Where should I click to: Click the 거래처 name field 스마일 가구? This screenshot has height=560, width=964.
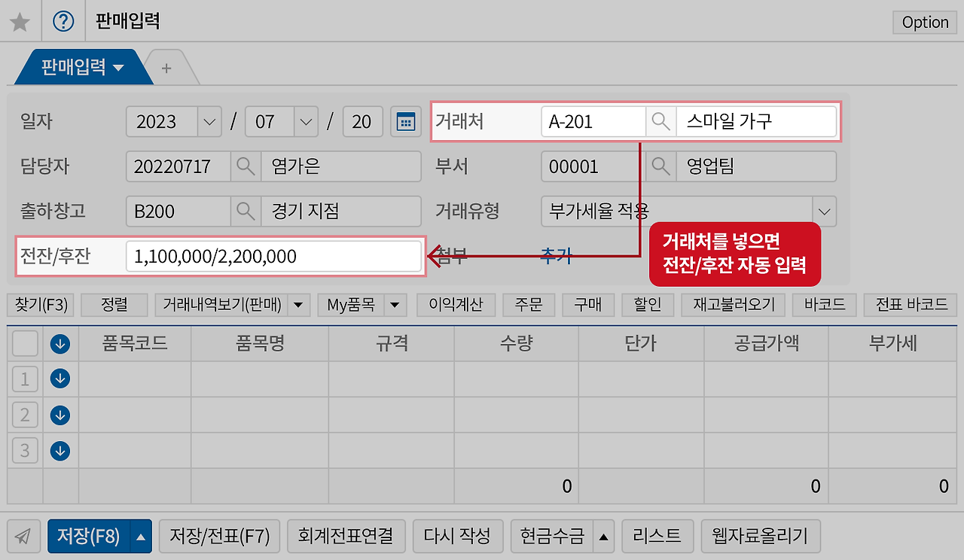coord(756,121)
